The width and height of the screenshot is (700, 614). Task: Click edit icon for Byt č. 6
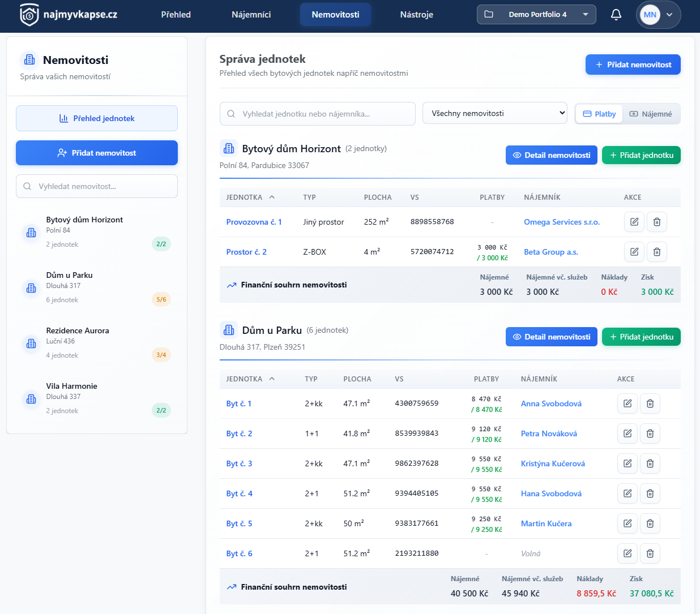coord(628,553)
